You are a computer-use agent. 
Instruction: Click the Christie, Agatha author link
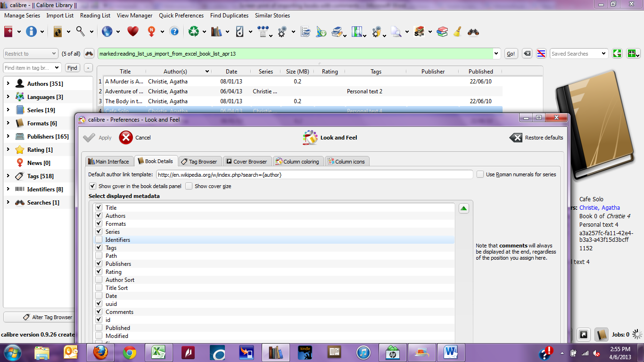[600, 208]
